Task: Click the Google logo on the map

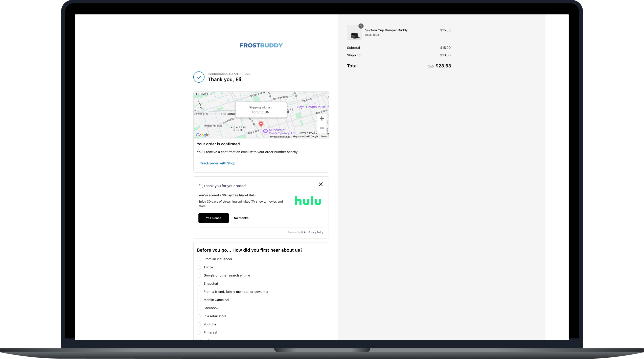Action: point(202,135)
